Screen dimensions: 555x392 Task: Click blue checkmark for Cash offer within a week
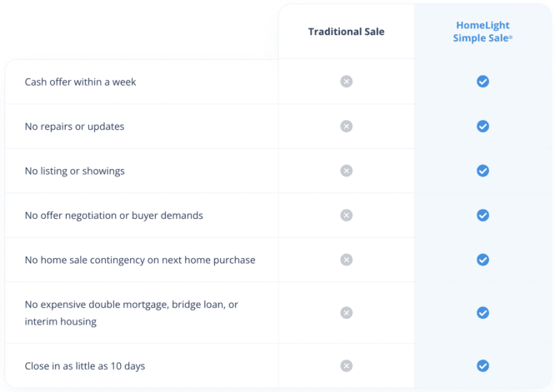click(482, 82)
